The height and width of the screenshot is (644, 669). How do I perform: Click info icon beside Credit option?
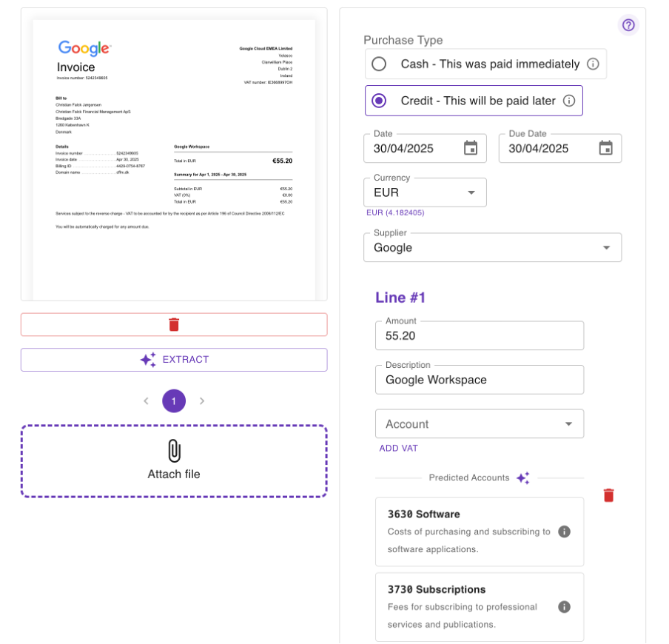coord(568,101)
